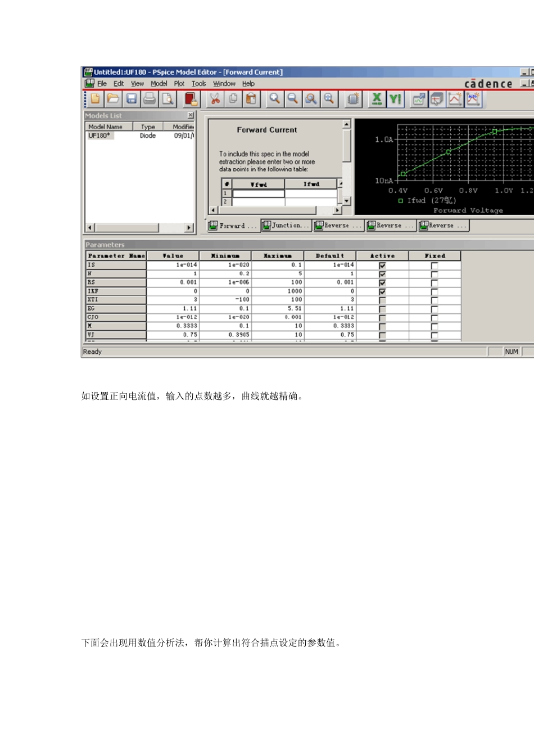Click the Type column header in Models List
Screen dimensions: 534x756
[x=148, y=127]
